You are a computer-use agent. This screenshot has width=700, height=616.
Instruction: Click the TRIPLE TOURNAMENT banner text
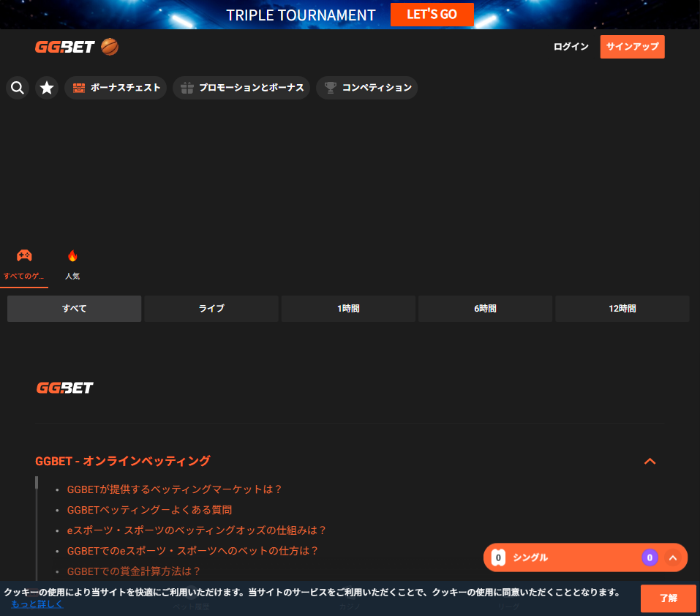tap(301, 15)
